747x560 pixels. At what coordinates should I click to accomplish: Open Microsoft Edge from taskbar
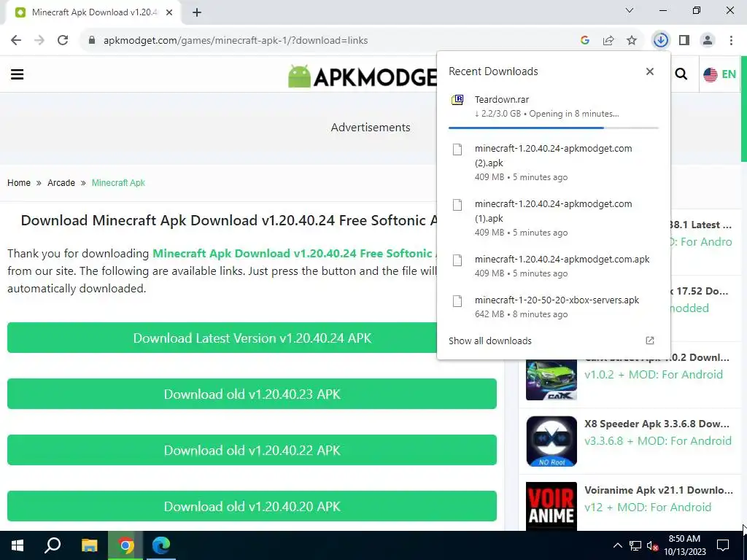(x=161, y=545)
